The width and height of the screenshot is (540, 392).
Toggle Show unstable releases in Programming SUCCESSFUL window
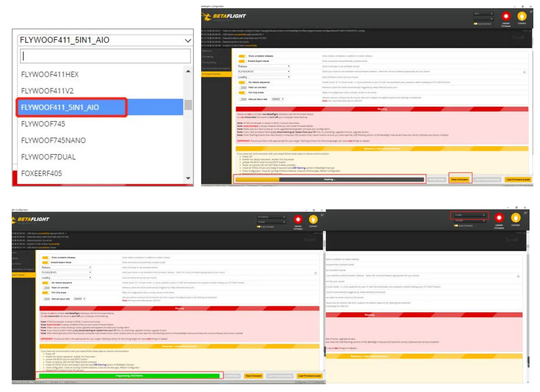pyautogui.click(x=46, y=257)
